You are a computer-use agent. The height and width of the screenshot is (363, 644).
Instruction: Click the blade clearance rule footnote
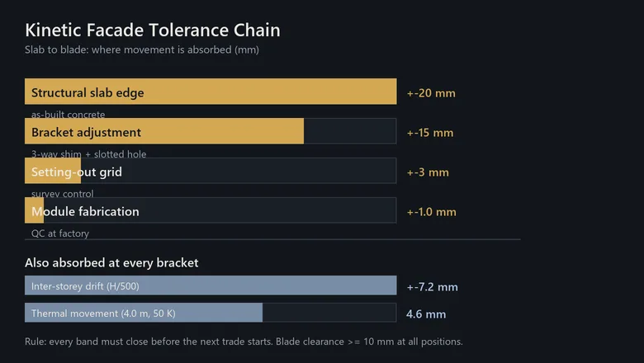pyautogui.click(x=244, y=342)
